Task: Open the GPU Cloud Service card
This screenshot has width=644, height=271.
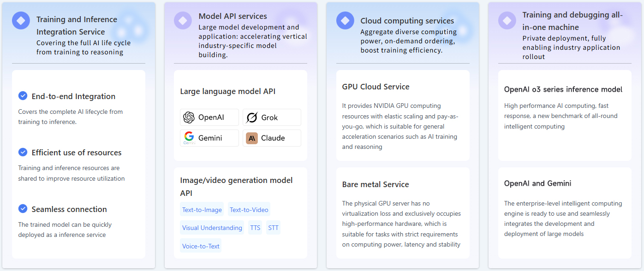Action: [x=402, y=115]
